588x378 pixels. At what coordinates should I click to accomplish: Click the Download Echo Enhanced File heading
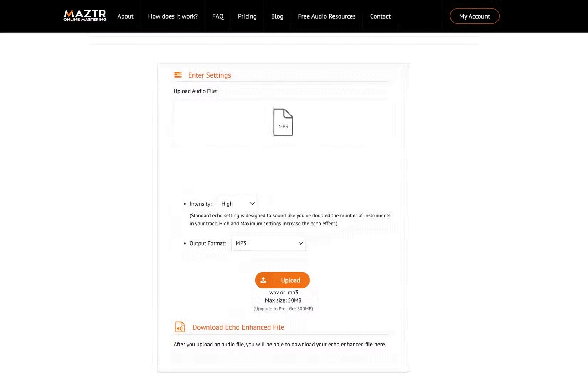coord(238,327)
